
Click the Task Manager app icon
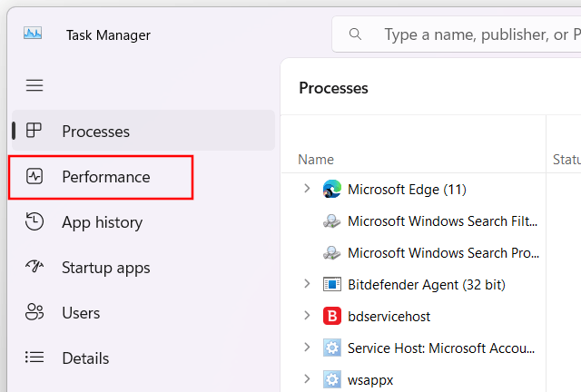point(33,34)
